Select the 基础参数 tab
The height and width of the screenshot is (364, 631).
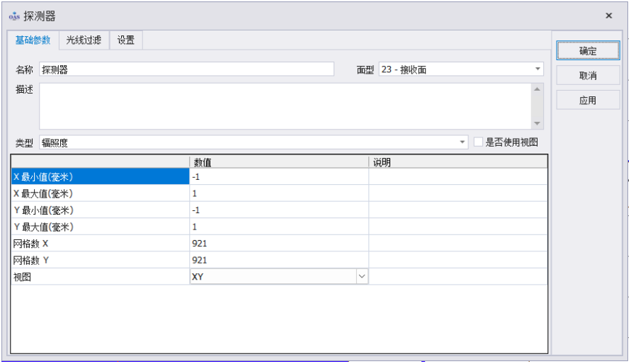pyautogui.click(x=33, y=40)
